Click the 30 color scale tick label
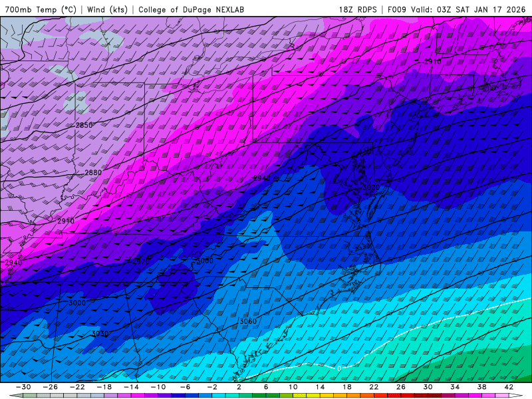This screenshot has height=399, width=532. 428,387
